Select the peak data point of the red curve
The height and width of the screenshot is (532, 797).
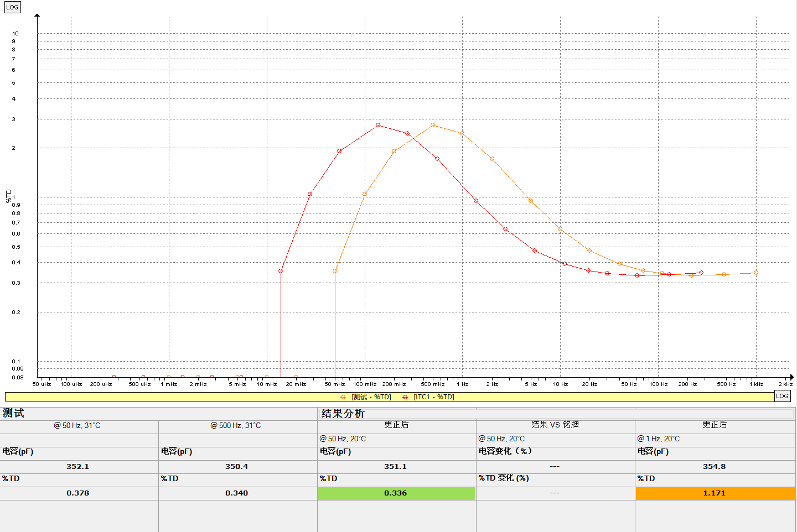coord(378,126)
